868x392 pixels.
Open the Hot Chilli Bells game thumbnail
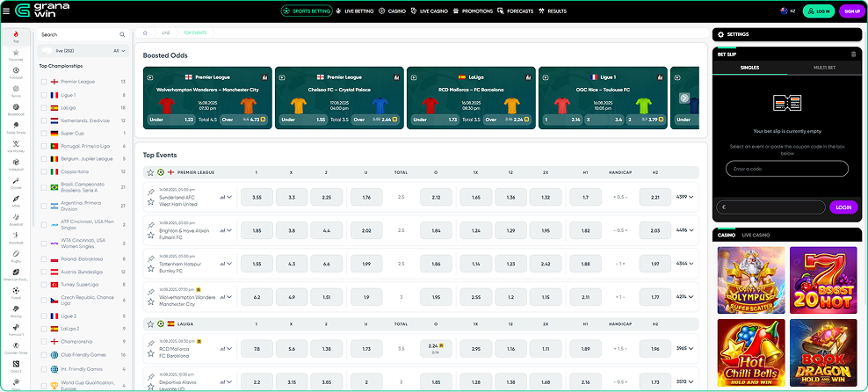click(750, 352)
